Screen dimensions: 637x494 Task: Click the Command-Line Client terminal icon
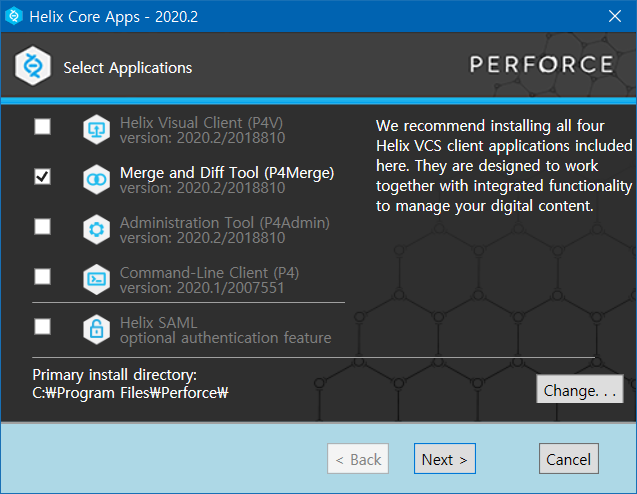point(96,280)
